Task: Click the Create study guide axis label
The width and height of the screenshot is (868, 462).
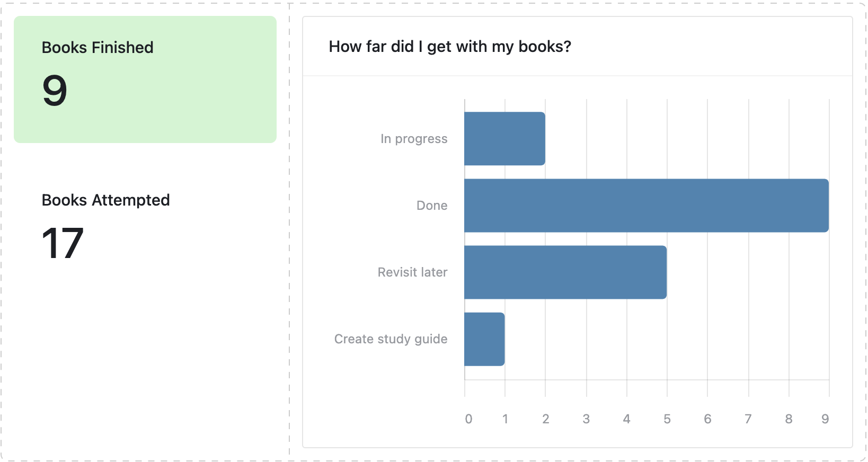Action: coord(391,339)
